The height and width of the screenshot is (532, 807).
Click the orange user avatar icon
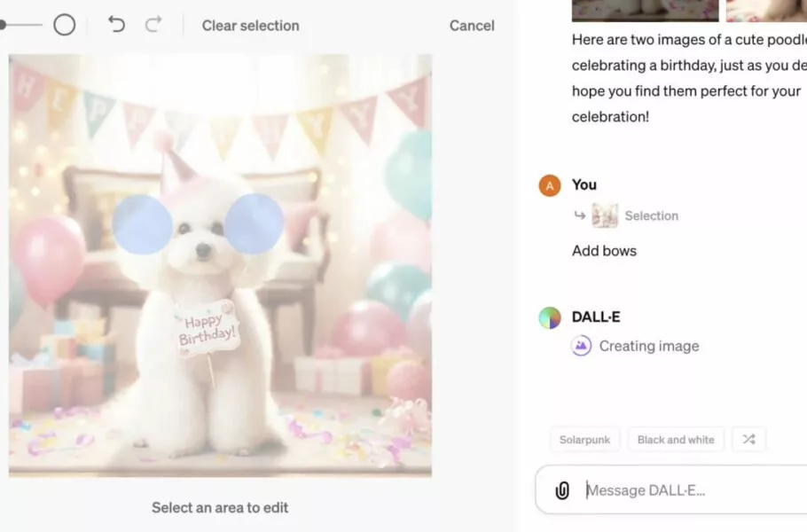click(x=550, y=185)
